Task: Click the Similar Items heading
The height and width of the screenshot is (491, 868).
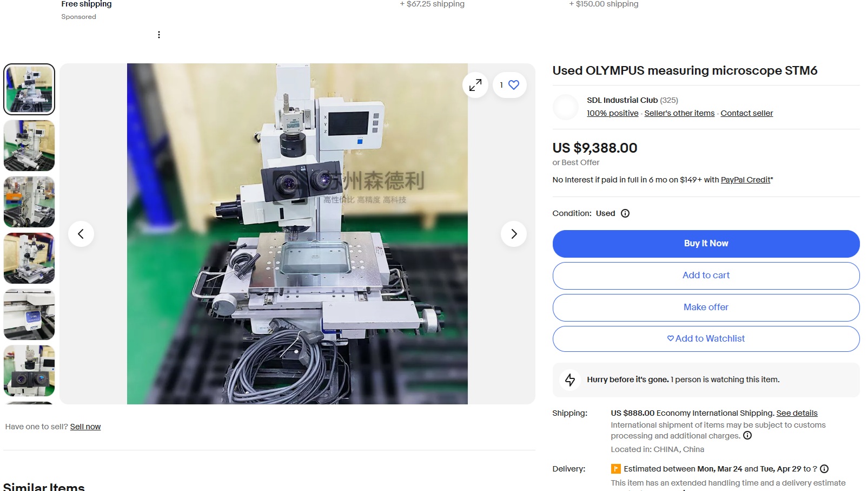Action: coord(44,486)
